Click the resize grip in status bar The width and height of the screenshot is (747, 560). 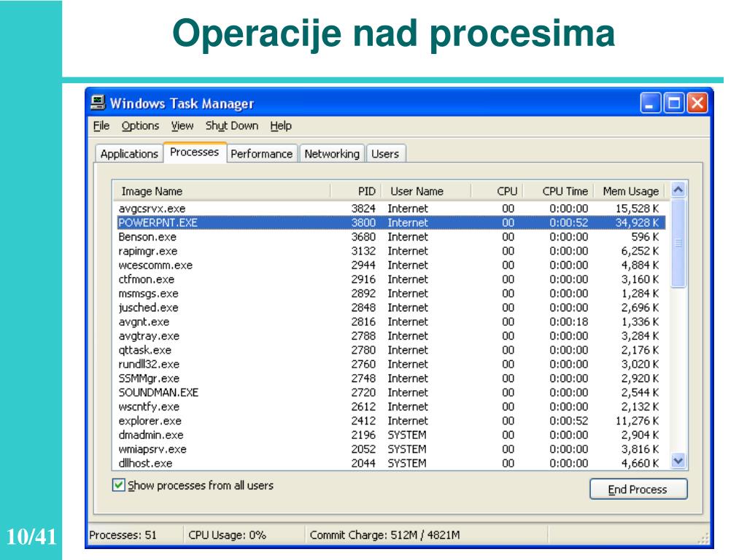703,538
